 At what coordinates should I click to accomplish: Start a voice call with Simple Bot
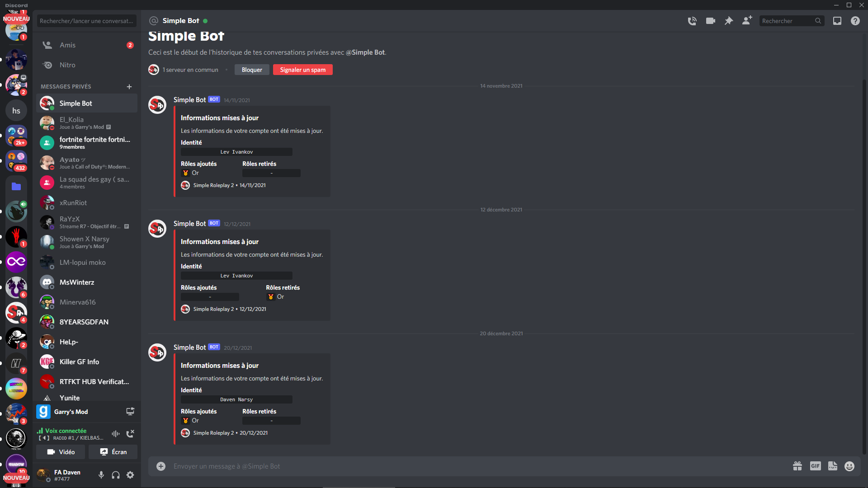pyautogui.click(x=692, y=21)
